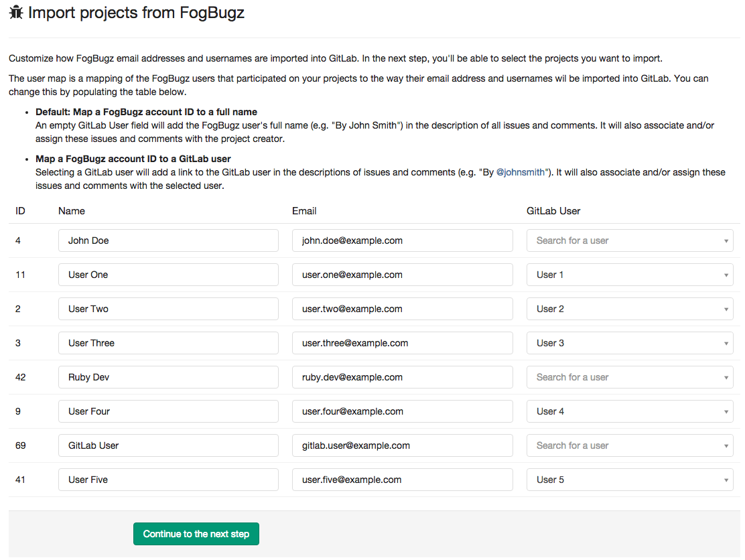Screen dimensions: 745x560
Task: Focus the gitlab.user@example.com email field
Action: point(402,445)
